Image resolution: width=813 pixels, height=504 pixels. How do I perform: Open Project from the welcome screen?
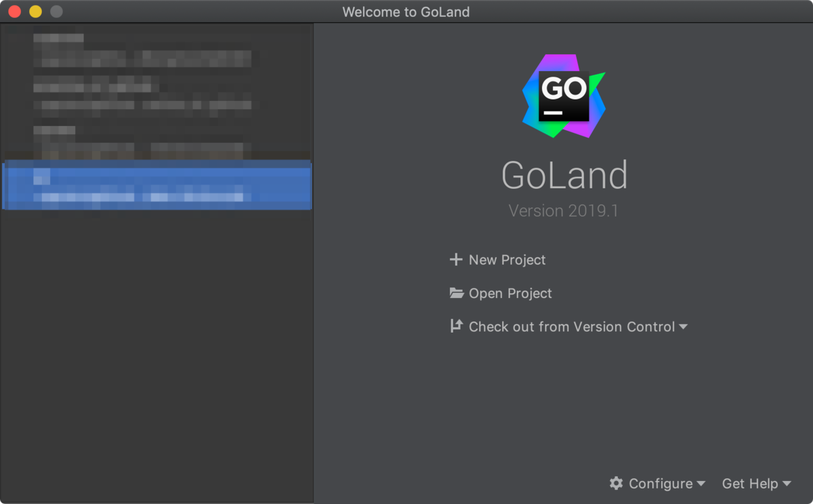510,293
